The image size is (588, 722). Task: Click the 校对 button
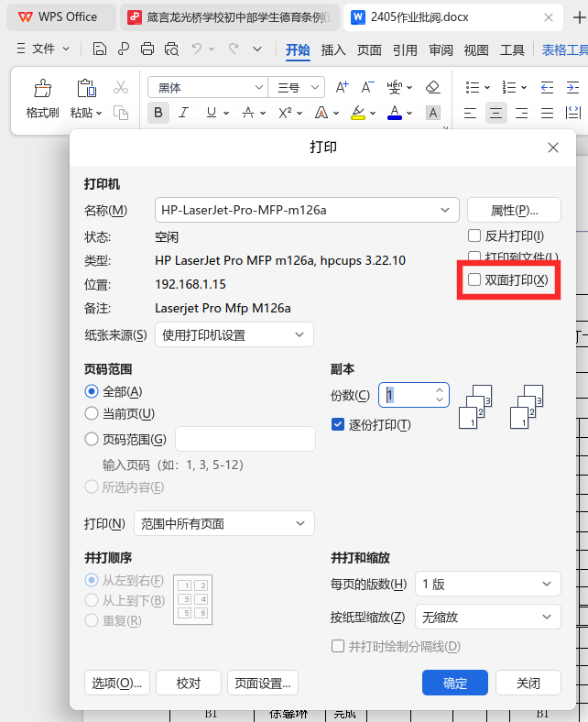[189, 683]
